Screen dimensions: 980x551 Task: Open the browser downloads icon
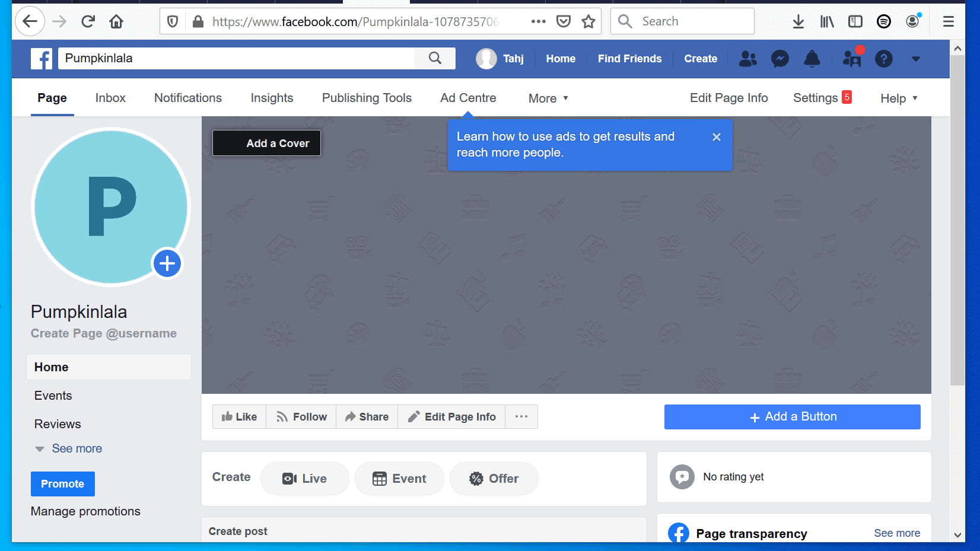pyautogui.click(x=798, y=22)
